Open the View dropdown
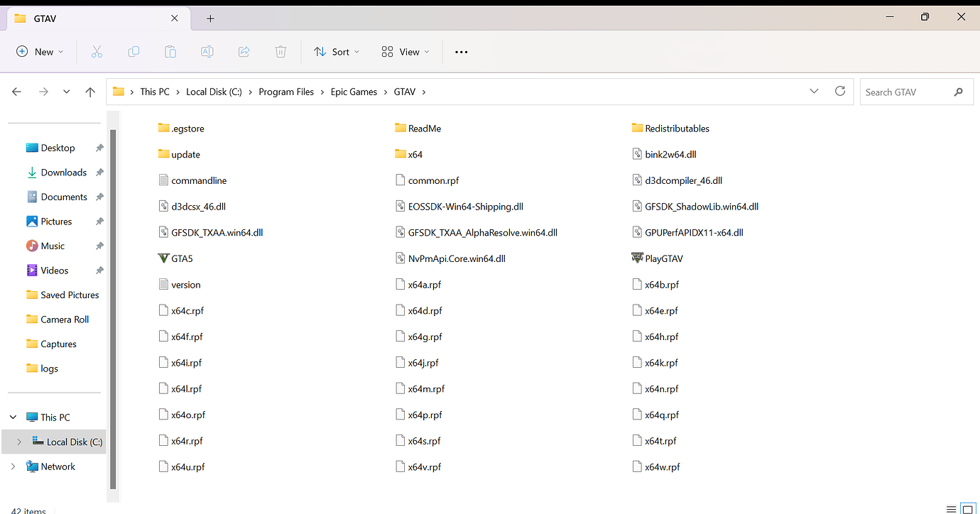The width and height of the screenshot is (980, 514). pos(405,52)
